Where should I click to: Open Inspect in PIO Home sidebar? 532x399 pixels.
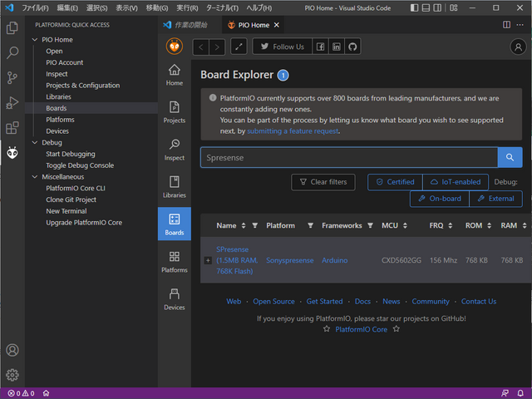tap(174, 149)
